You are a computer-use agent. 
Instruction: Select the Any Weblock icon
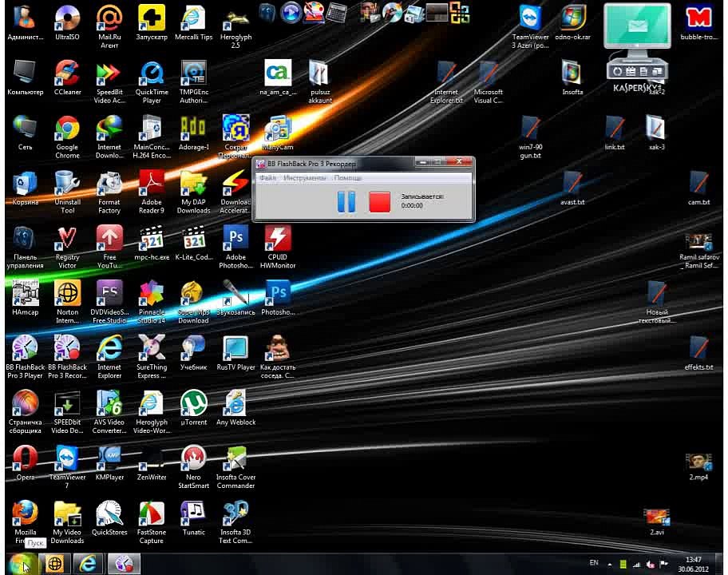(x=235, y=407)
